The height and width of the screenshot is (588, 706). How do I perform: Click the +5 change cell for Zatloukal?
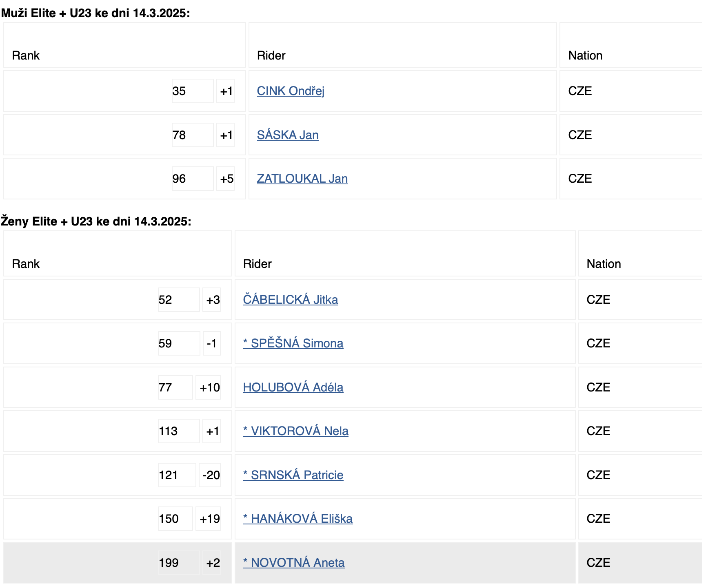click(225, 179)
